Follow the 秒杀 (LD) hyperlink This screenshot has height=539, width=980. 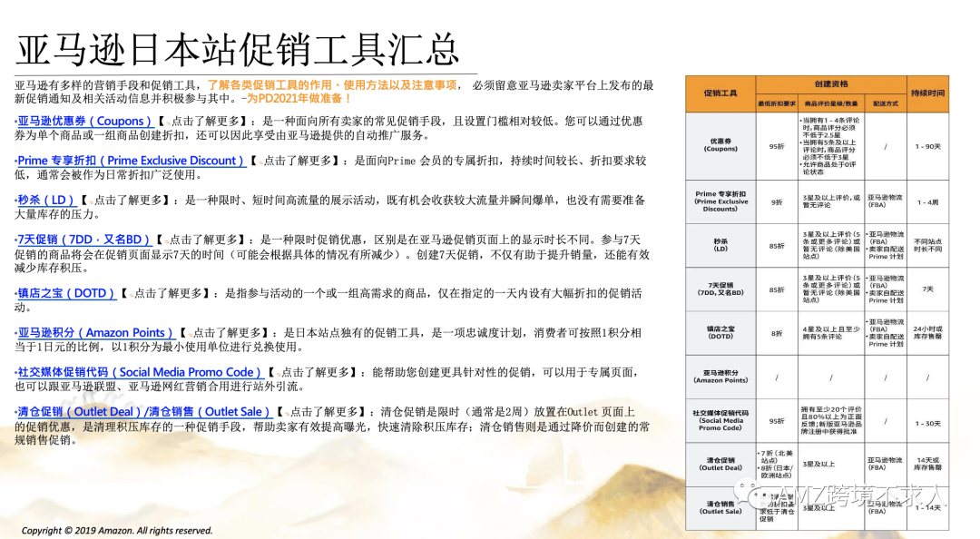point(45,201)
